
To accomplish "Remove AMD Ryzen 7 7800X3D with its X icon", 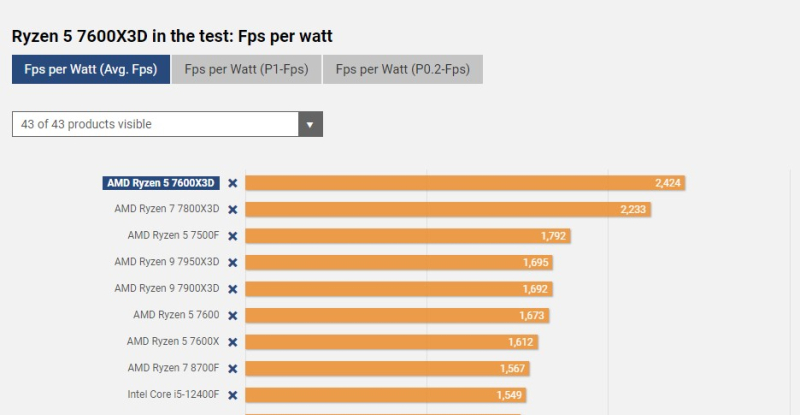I will tap(232, 210).
